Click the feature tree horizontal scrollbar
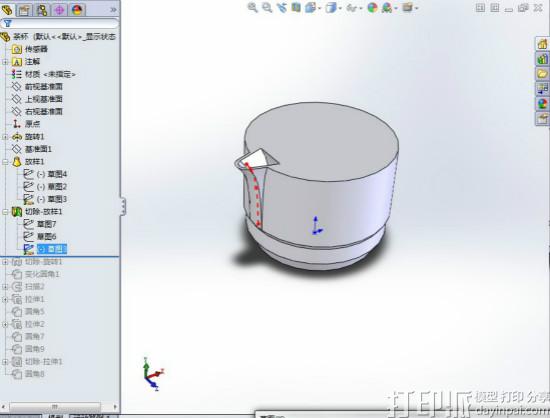 click(59, 407)
